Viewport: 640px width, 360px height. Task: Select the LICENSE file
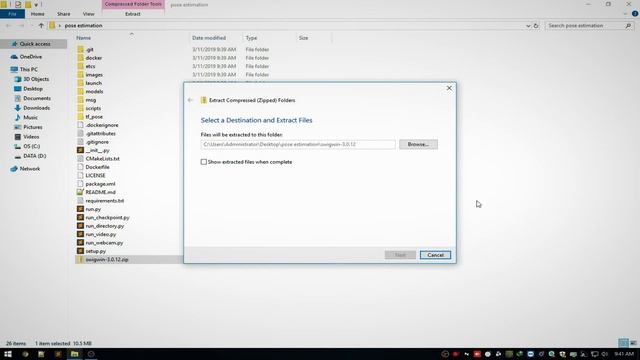95,176
